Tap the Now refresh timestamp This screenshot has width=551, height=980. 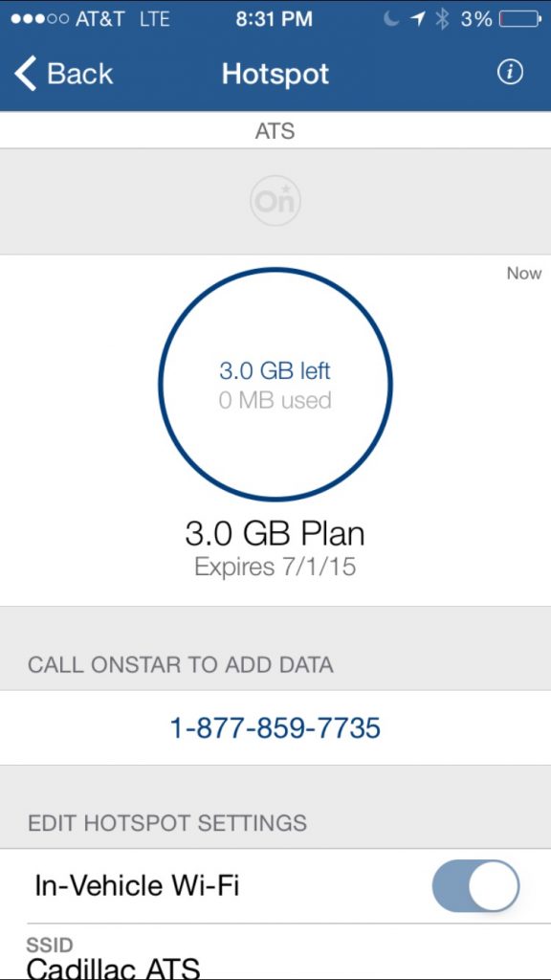[x=524, y=273]
